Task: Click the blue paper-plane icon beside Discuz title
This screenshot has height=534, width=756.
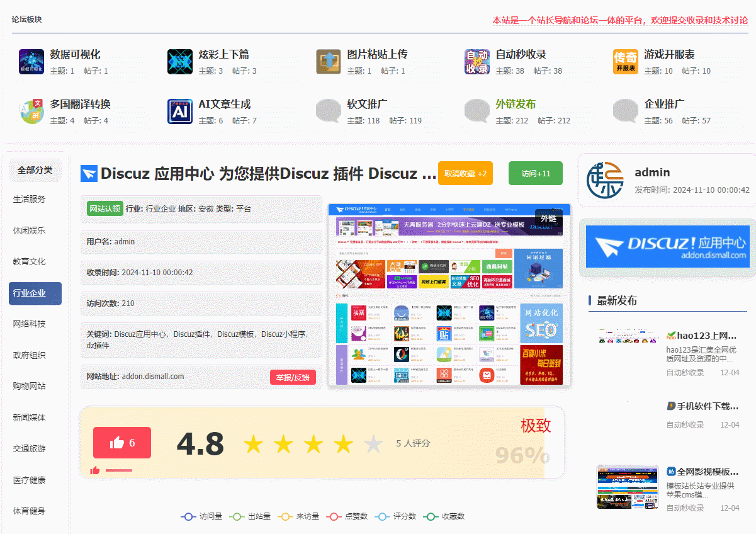Action: tap(89, 174)
